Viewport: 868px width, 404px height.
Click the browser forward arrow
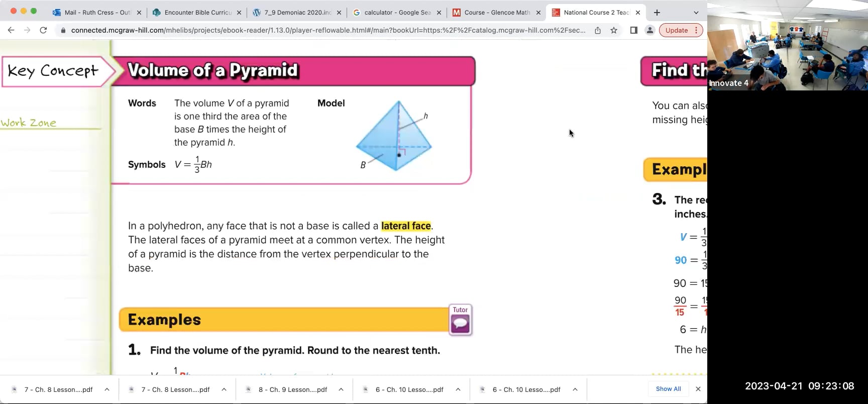click(27, 30)
